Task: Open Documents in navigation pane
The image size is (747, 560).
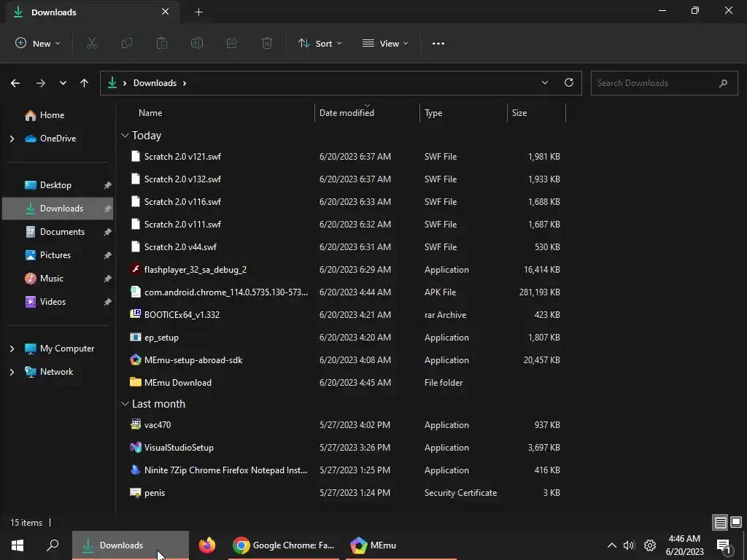Action: click(x=62, y=232)
